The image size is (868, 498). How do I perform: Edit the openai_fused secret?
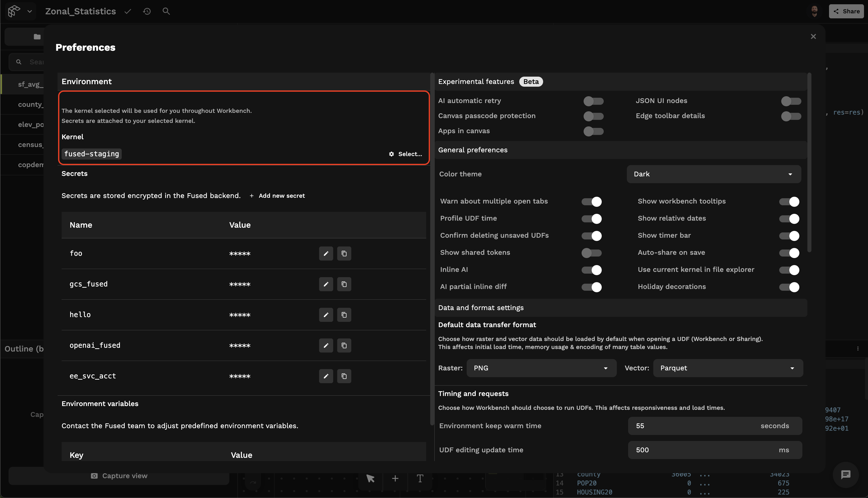tap(326, 345)
